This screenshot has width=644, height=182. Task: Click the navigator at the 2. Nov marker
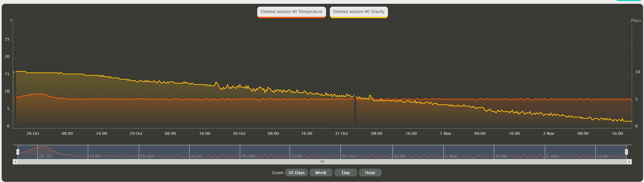click(x=552, y=156)
